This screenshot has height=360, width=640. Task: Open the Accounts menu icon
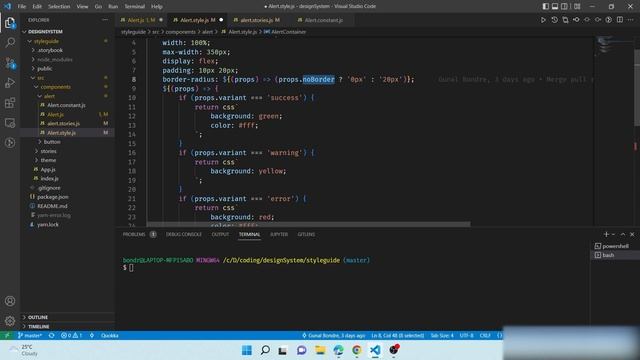10,301
